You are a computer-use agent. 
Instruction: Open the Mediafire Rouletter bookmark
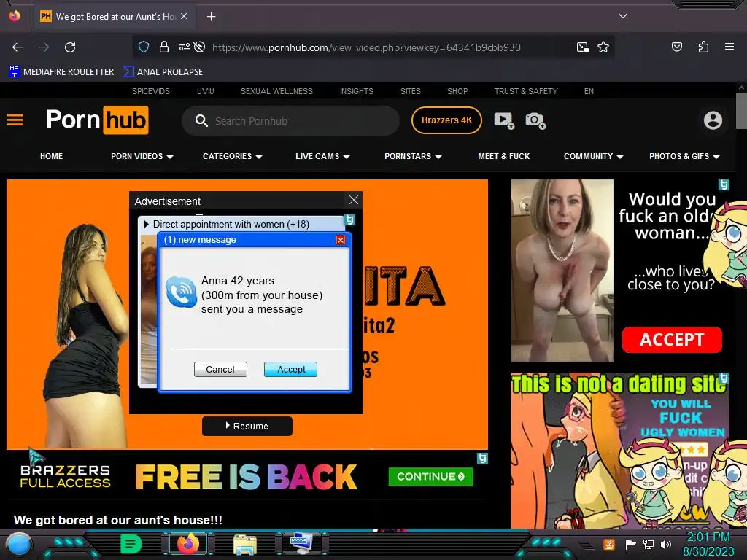(x=61, y=72)
